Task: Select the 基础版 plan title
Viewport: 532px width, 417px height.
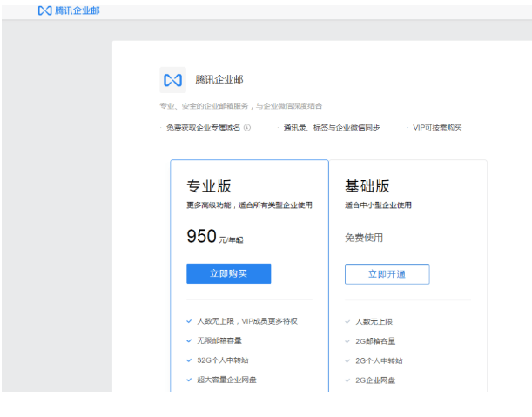Action: click(367, 185)
